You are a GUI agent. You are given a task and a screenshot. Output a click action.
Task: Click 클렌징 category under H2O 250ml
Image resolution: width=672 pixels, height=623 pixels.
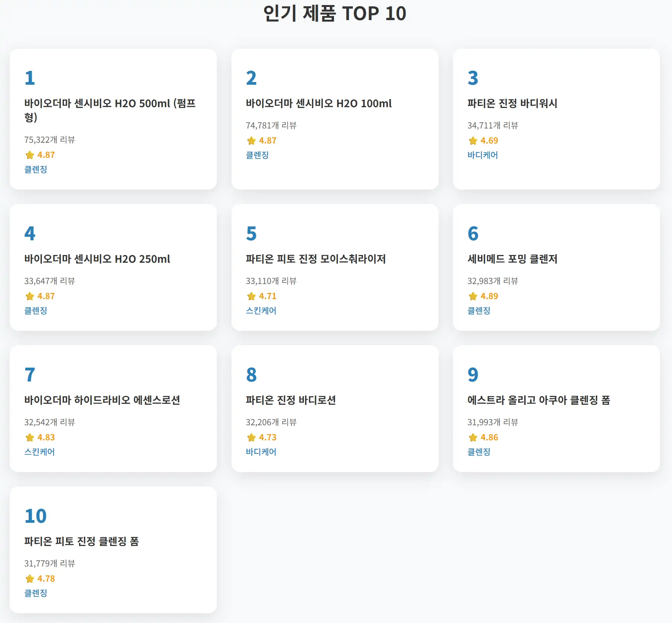click(x=36, y=311)
